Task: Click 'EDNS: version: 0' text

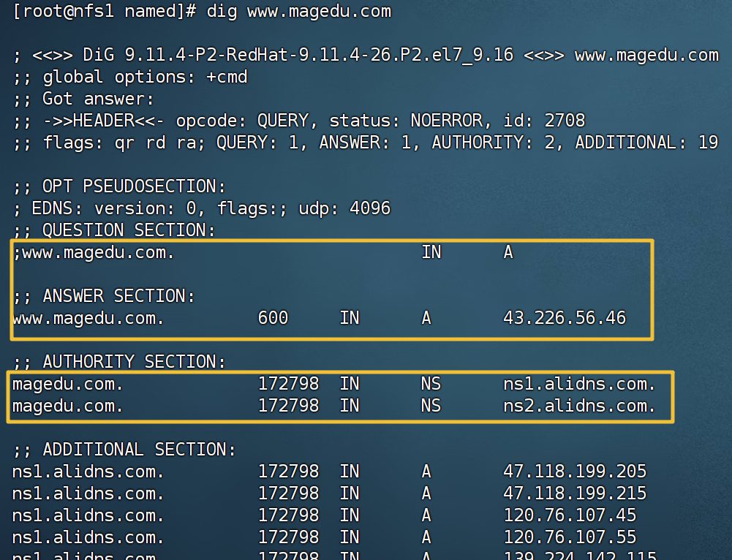Action: coord(113,208)
